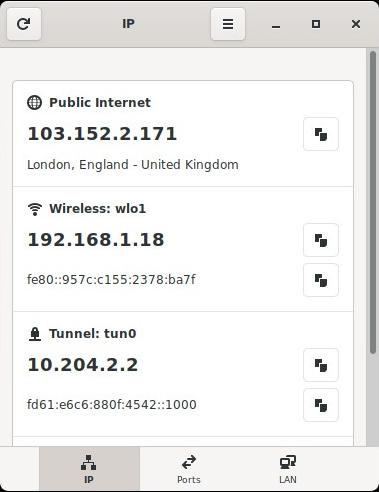Open the hamburger main menu
Viewport: 379px width, 492px height.
click(228, 24)
